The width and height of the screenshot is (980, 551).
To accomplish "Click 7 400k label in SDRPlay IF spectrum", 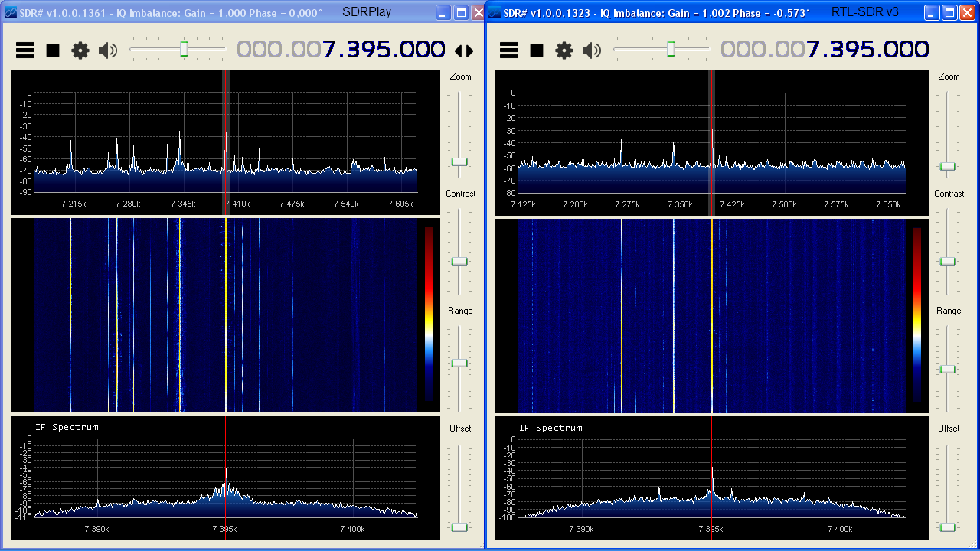I will (x=352, y=529).
